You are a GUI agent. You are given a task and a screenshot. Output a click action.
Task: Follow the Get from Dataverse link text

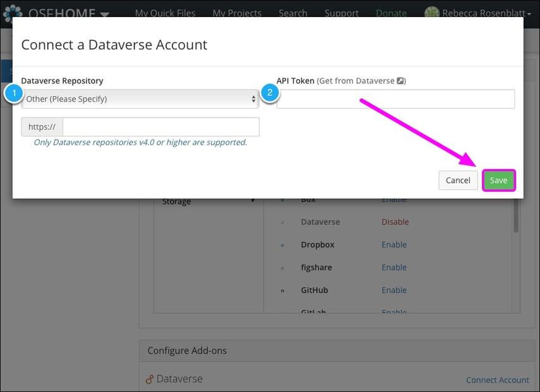pyautogui.click(x=357, y=81)
